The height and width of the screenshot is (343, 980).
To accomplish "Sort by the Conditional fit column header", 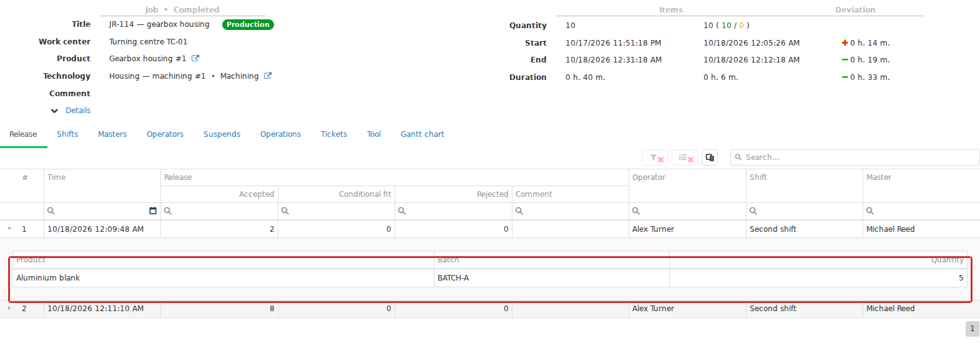I will (x=336, y=194).
